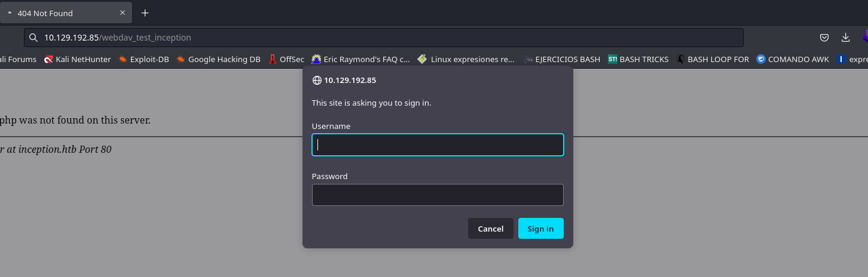Close the 404 Not Found tab
The image size is (868, 277).
coord(123,13)
